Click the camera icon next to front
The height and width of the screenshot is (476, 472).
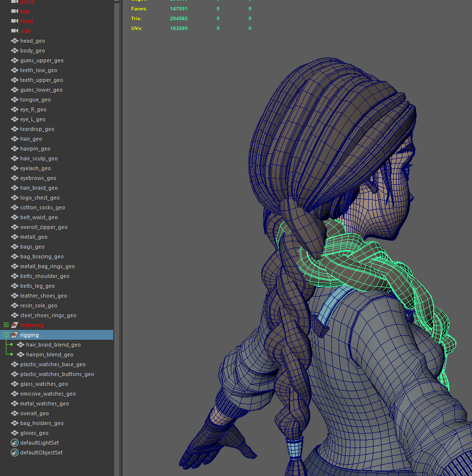[14, 21]
